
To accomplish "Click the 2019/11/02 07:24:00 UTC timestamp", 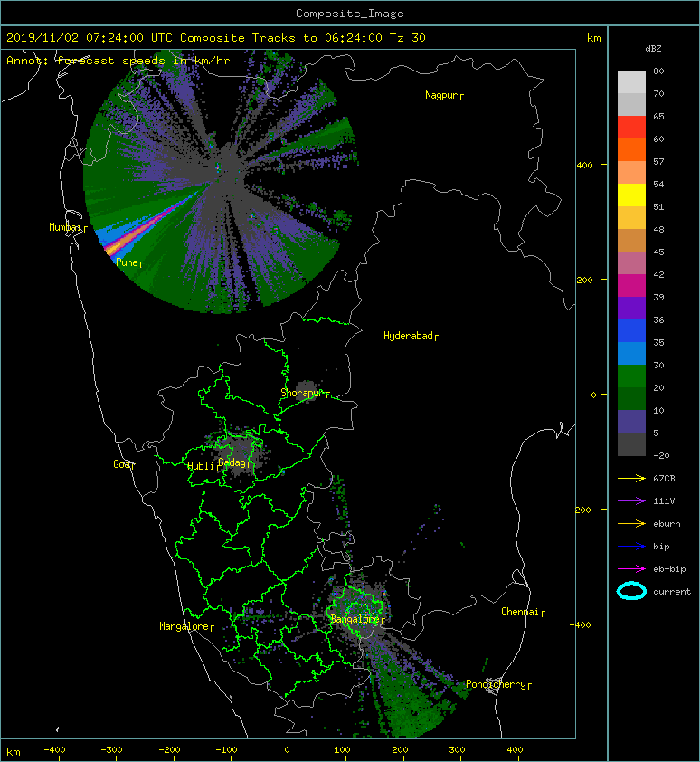I will (89, 38).
